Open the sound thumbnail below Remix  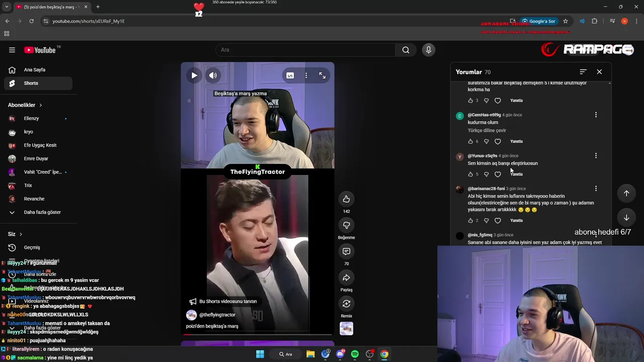coord(346,328)
